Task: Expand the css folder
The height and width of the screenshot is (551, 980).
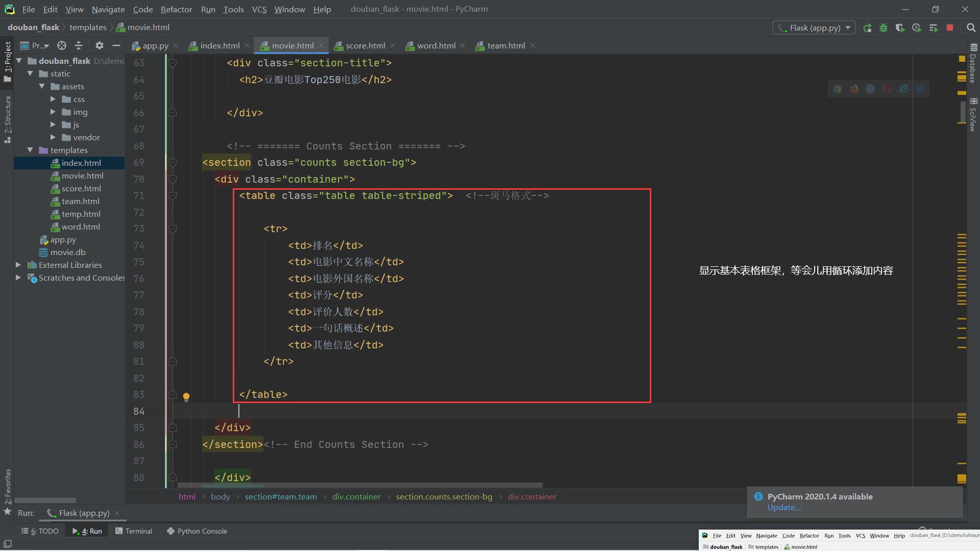Action: coord(53,99)
